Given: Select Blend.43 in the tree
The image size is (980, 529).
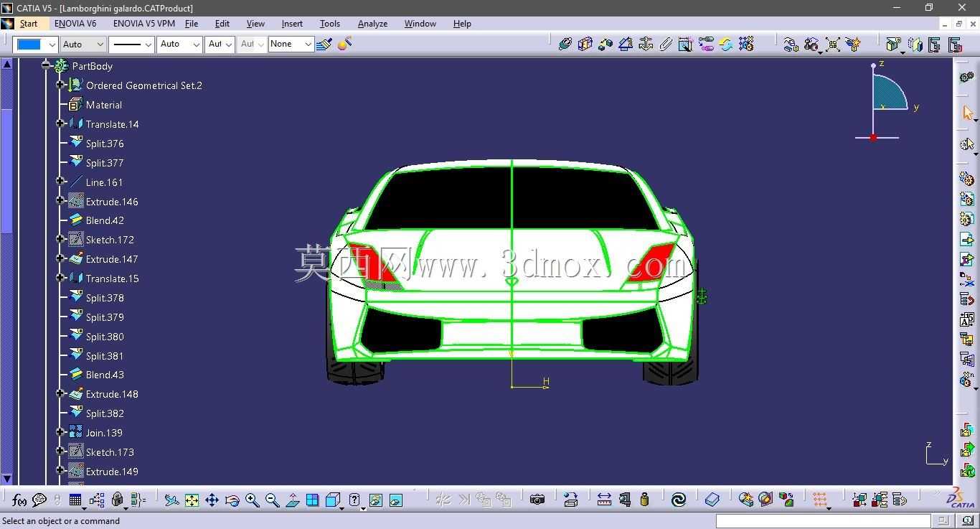Looking at the screenshot, I should coord(105,375).
